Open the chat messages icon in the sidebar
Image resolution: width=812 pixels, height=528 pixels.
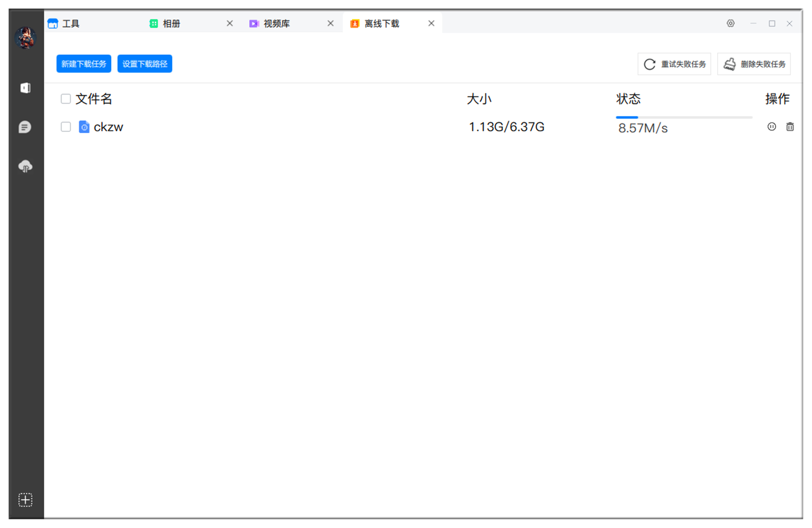tap(25, 127)
